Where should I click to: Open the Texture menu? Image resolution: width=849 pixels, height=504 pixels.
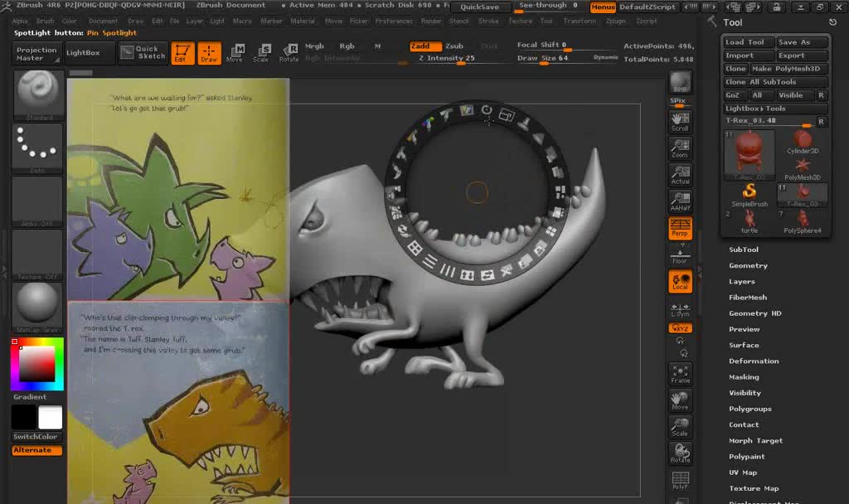(521, 21)
